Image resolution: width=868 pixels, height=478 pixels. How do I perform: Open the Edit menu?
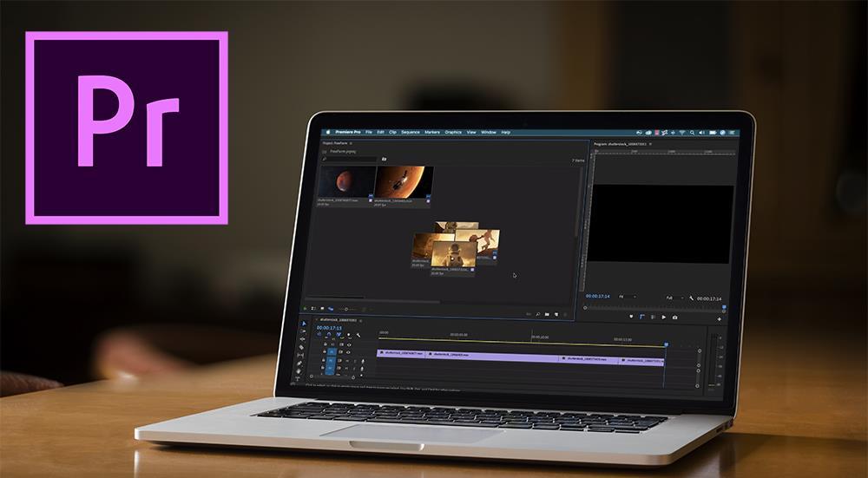[380, 132]
